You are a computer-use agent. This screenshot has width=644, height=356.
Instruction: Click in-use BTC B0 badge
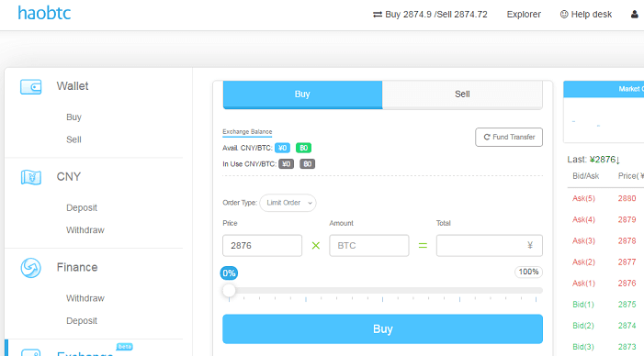307,164
